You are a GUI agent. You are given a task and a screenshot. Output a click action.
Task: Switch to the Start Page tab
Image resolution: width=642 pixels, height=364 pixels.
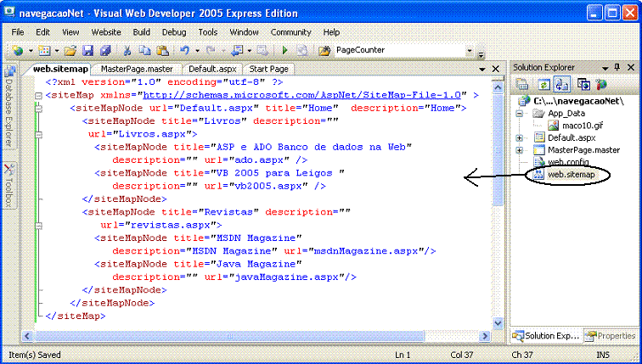(268, 69)
